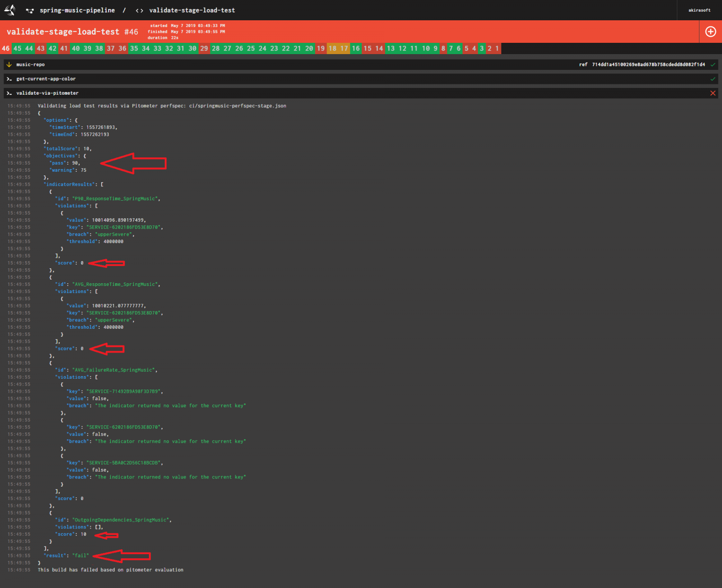This screenshot has height=588, width=722.
Task: Select build 46 in the build timeline
Action: point(6,48)
